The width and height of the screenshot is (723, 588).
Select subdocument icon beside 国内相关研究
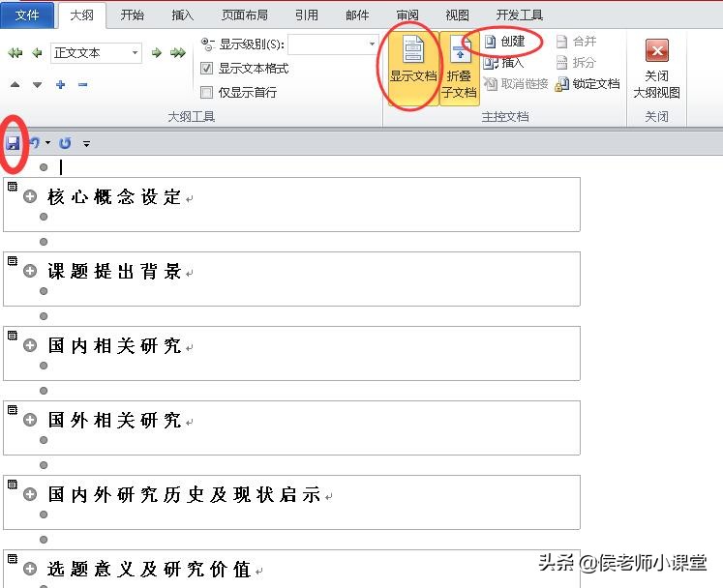point(13,335)
